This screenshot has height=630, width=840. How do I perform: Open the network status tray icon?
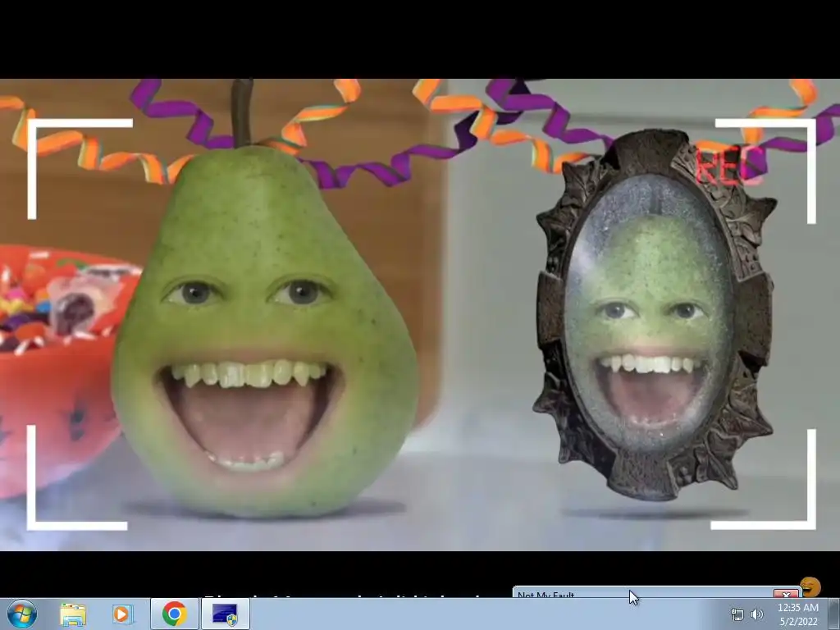(x=737, y=615)
